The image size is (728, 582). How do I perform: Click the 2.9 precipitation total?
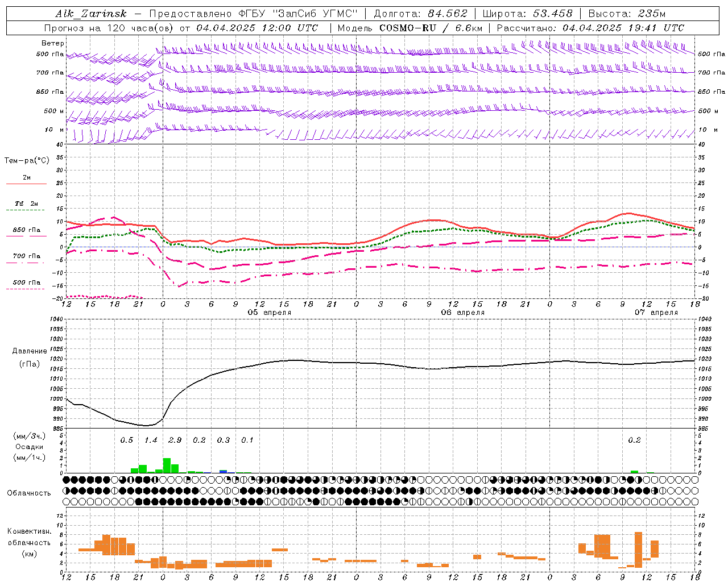[x=175, y=440]
